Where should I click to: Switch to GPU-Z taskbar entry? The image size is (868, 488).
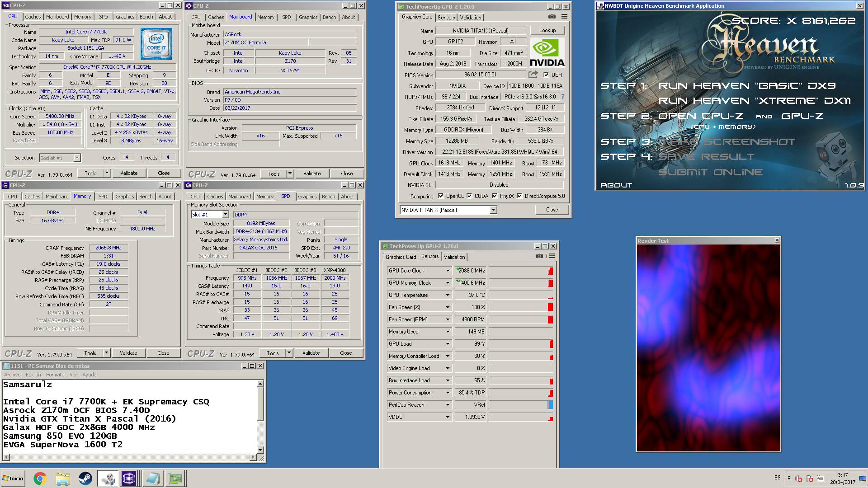175,479
